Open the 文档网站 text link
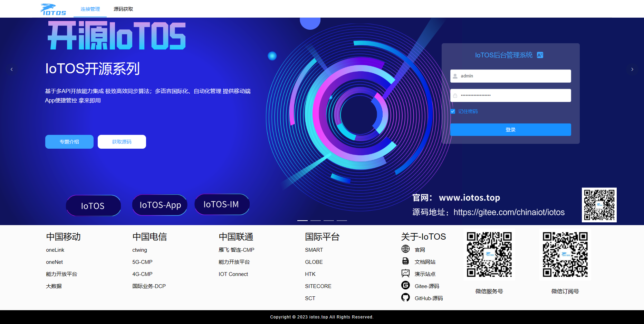644x324 pixels. click(425, 262)
